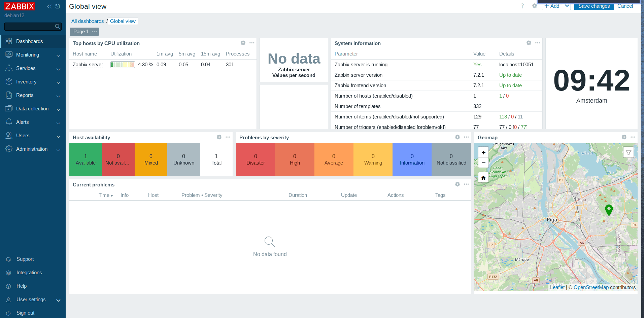Screen dimensions: 644x318
Task: Click the Administration gear icon in sidebar
Action: pyautogui.click(x=9, y=149)
